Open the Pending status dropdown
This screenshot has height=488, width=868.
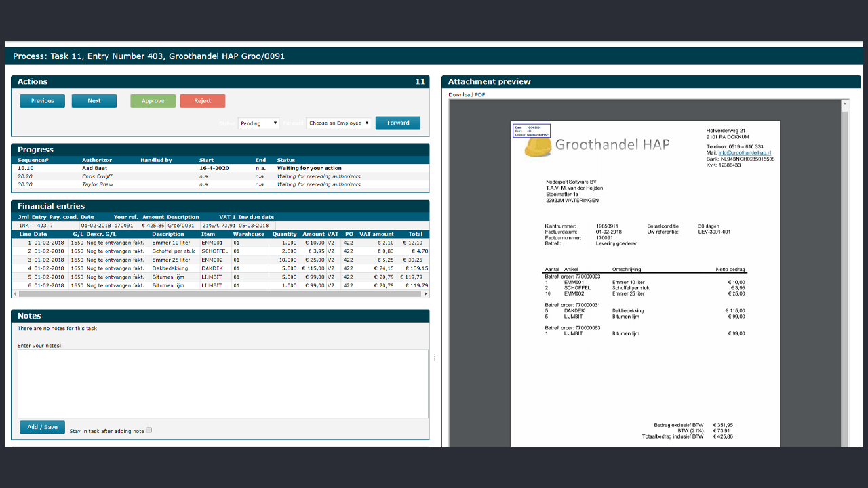pos(258,123)
